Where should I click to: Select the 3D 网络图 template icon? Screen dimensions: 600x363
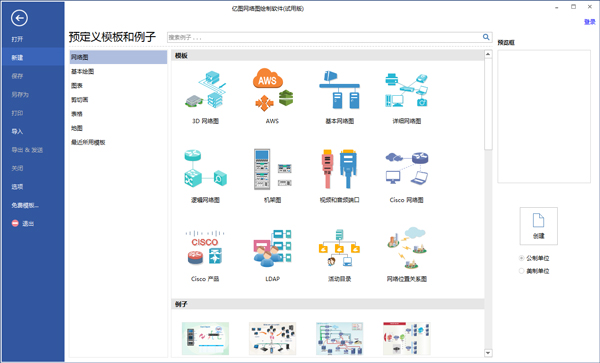click(x=205, y=89)
